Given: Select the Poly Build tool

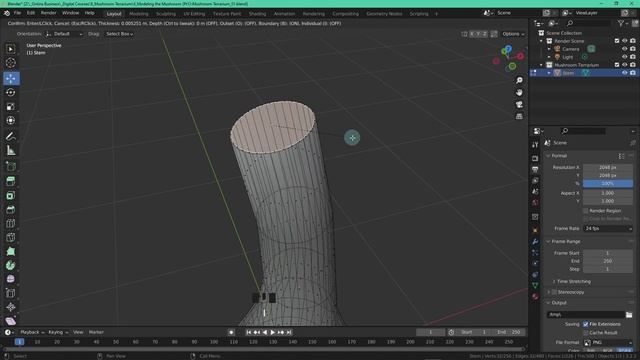Looking at the screenshot, I should pyautogui.click(x=11, y=251).
